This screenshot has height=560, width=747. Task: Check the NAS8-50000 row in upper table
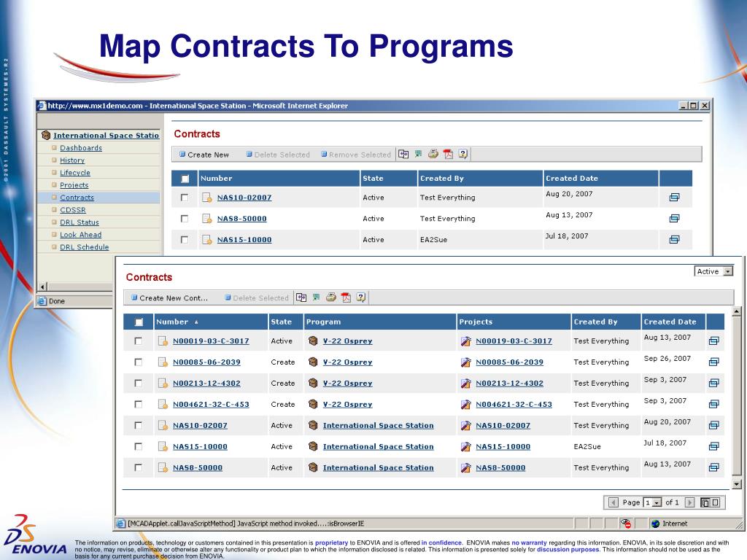click(185, 219)
